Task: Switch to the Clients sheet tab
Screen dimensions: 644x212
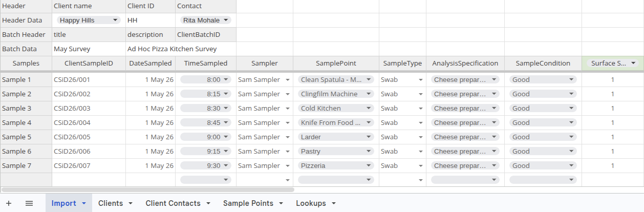Action: point(111,203)
